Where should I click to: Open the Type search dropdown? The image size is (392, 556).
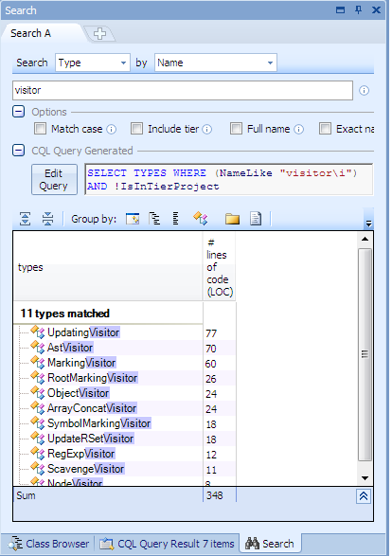pos(93,63)
